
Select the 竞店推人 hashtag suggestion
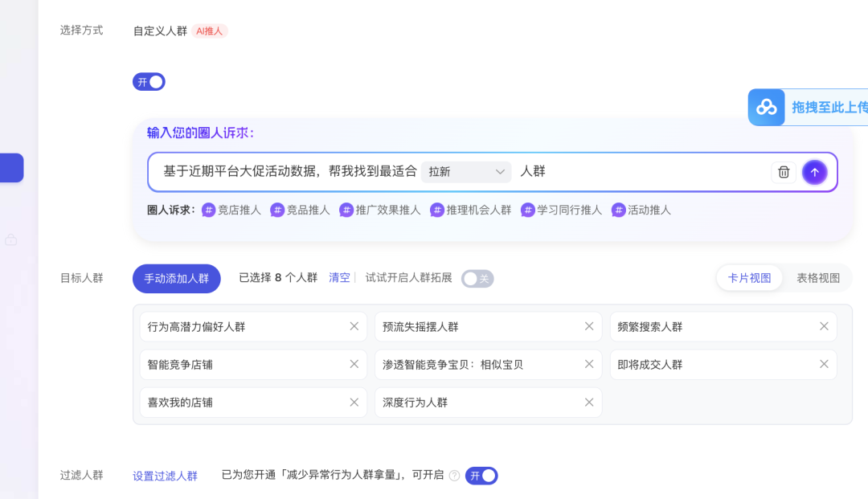coord(231,211)
